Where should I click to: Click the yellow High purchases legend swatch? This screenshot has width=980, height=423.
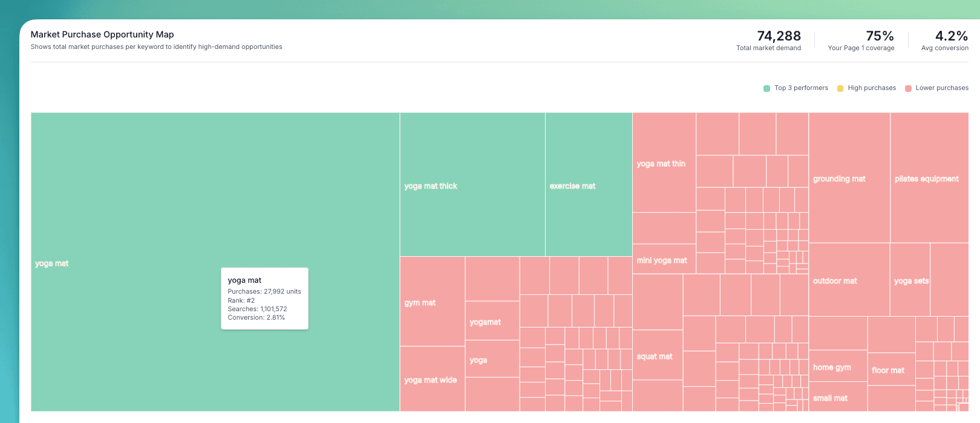click(x=840, y=88)
